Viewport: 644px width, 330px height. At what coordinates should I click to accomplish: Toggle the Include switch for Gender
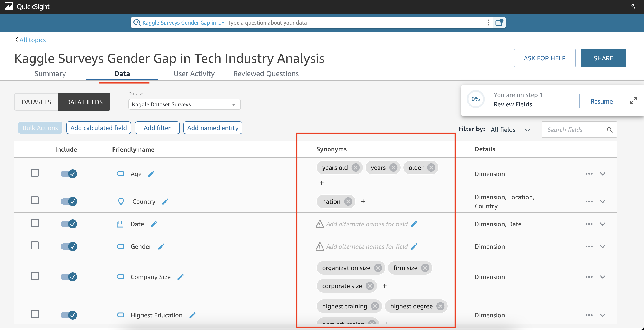69,246
